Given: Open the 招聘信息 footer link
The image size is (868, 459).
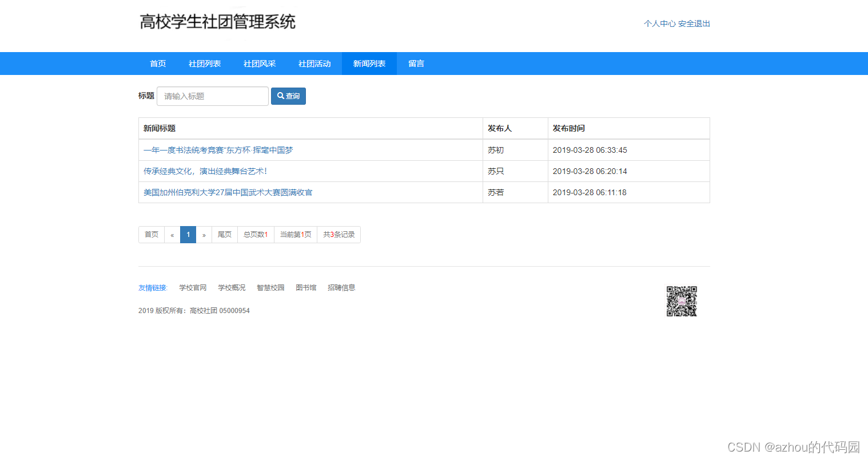Looking at the screenshot, I should pyautogui.click(x=341, y=288).
